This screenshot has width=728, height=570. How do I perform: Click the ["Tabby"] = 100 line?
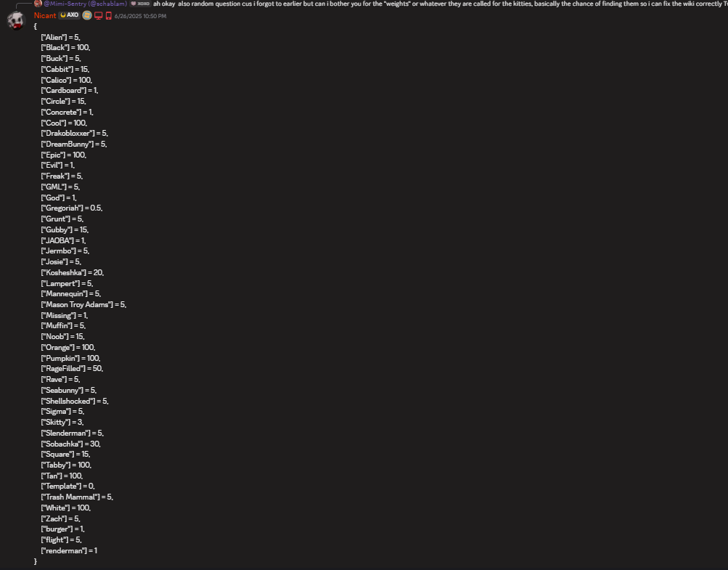tap(66, 465)
